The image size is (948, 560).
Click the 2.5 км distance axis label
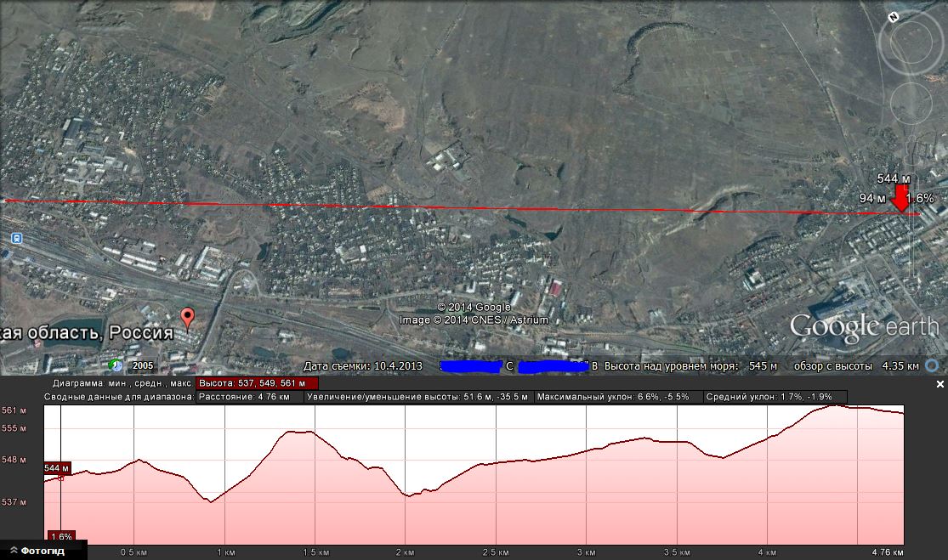(x=496, y=552)
